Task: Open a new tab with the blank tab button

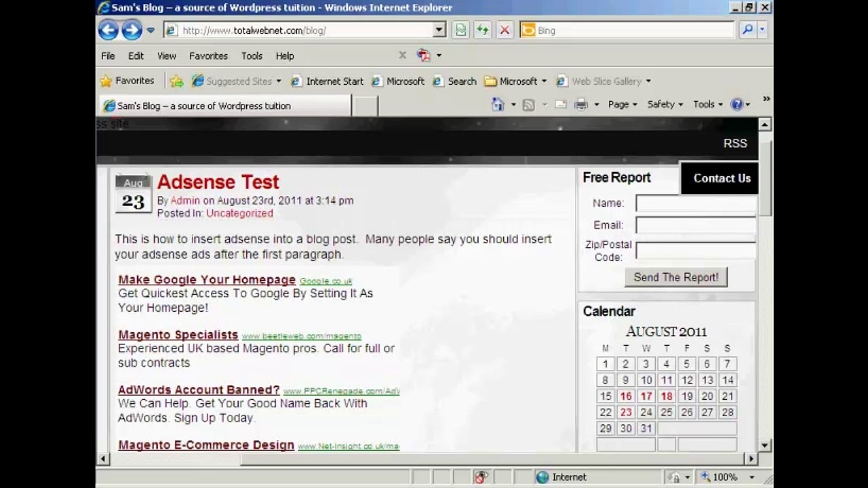Action: [x=366, y=106]
